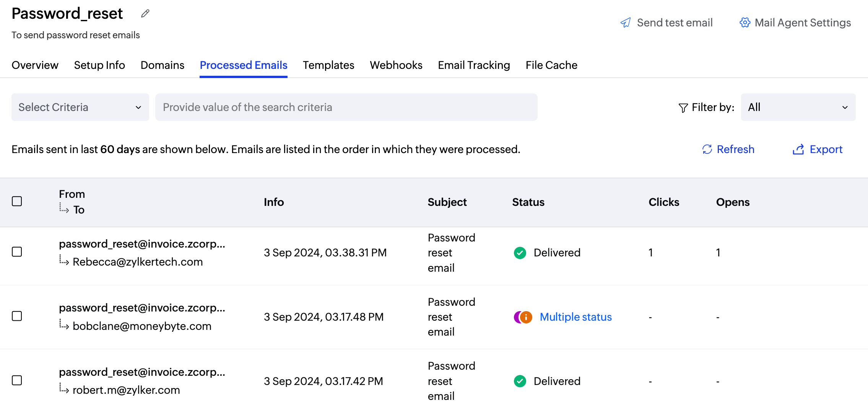
Task: Click the Refresh circular arrows icon
Action: (x=707, y=149)
